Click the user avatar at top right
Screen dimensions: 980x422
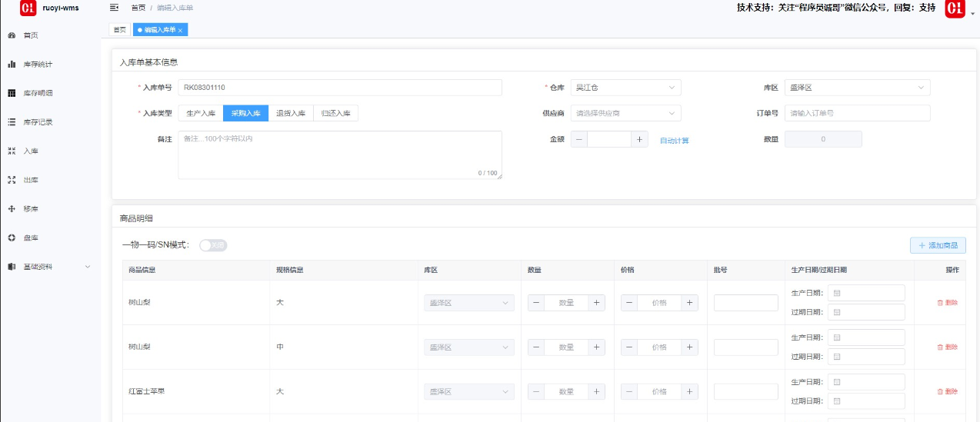tap(955, 8)
